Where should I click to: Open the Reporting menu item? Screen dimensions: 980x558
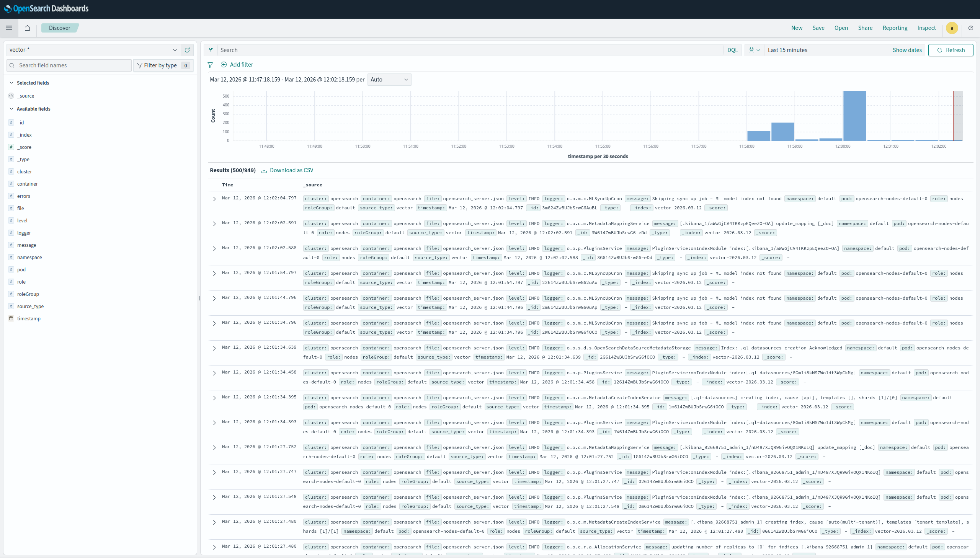(x=895, y=28)
